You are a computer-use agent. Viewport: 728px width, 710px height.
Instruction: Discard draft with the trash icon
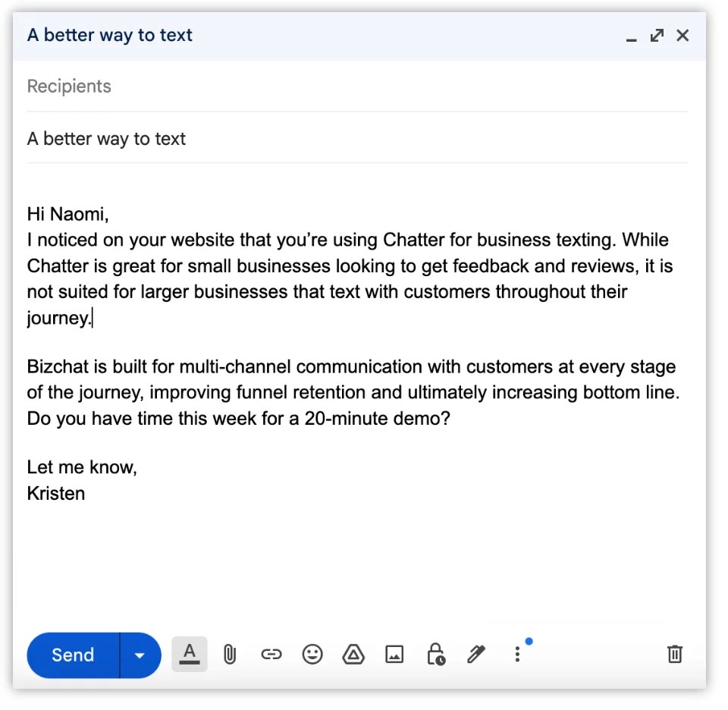pos(675,654)
